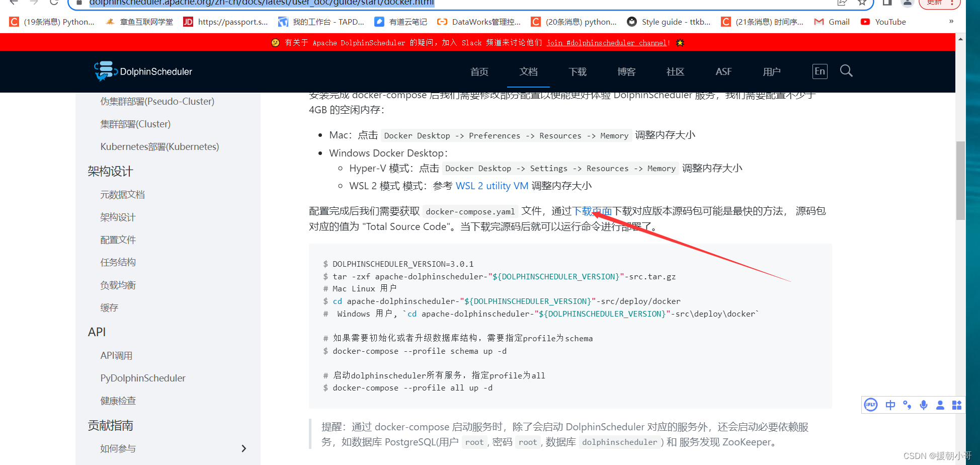Open API调用 in sidebar
The height and width of the screenshot is (465, 980).
point(116,355)
